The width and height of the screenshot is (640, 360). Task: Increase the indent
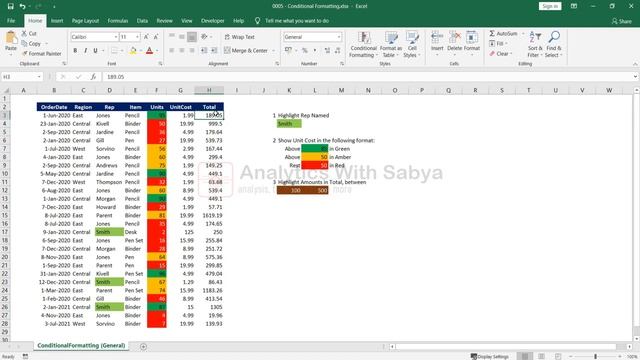[x=214, y=51]
